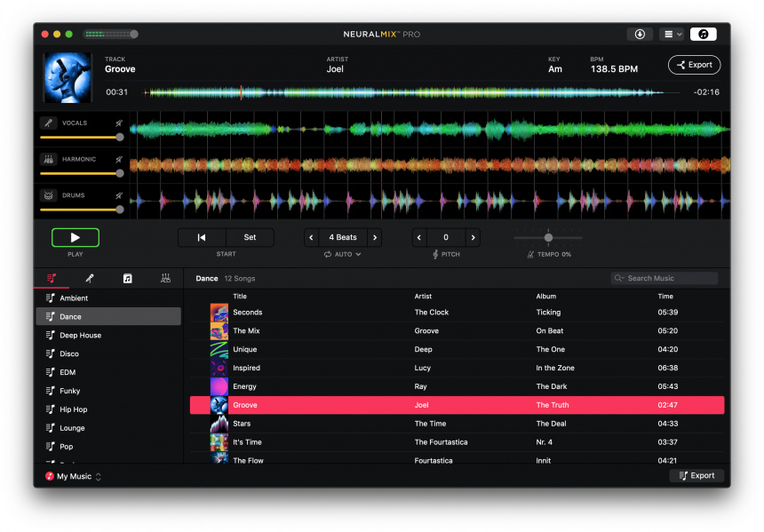This screenshot has height=532, width=764.
Task: Select the Hip Hop playlist
Action: 108,409
